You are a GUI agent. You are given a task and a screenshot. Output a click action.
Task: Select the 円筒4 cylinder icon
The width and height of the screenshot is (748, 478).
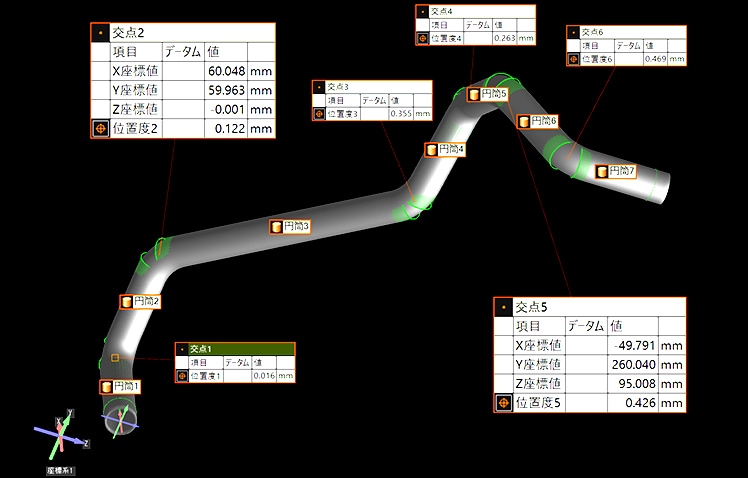(431, 150)
